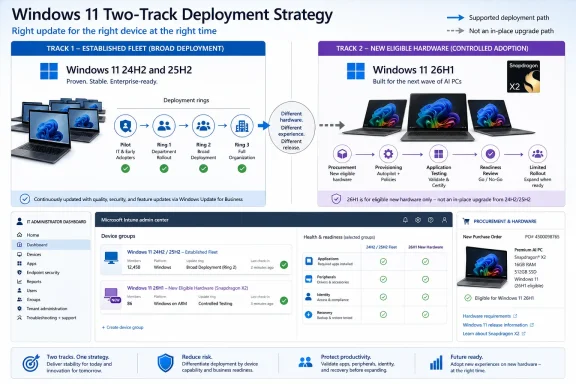The width and height of the screenshot is (576, 384).
Task: Click the green status check on 26H1 hardware group
Action: 284,301
